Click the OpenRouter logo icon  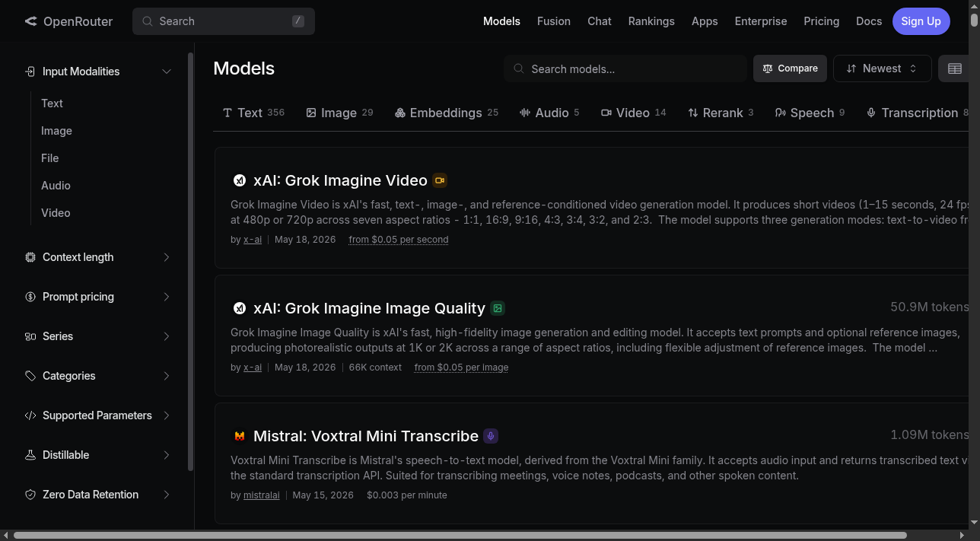tap(30, 21)
